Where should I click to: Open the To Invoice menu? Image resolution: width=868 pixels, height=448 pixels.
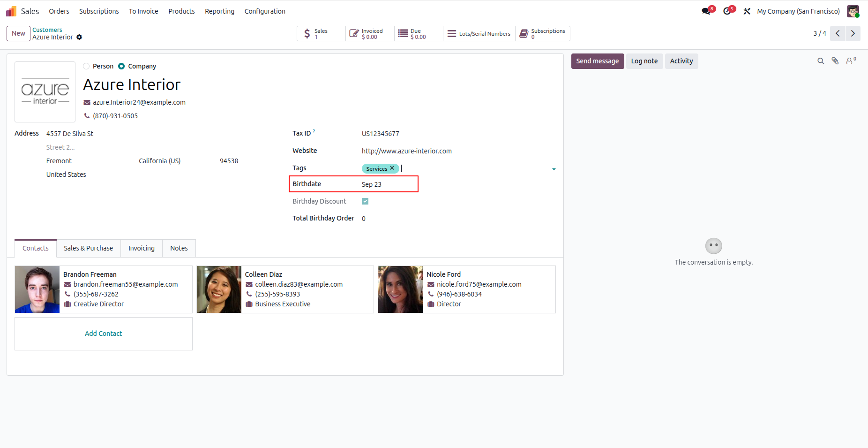point(143,11)
